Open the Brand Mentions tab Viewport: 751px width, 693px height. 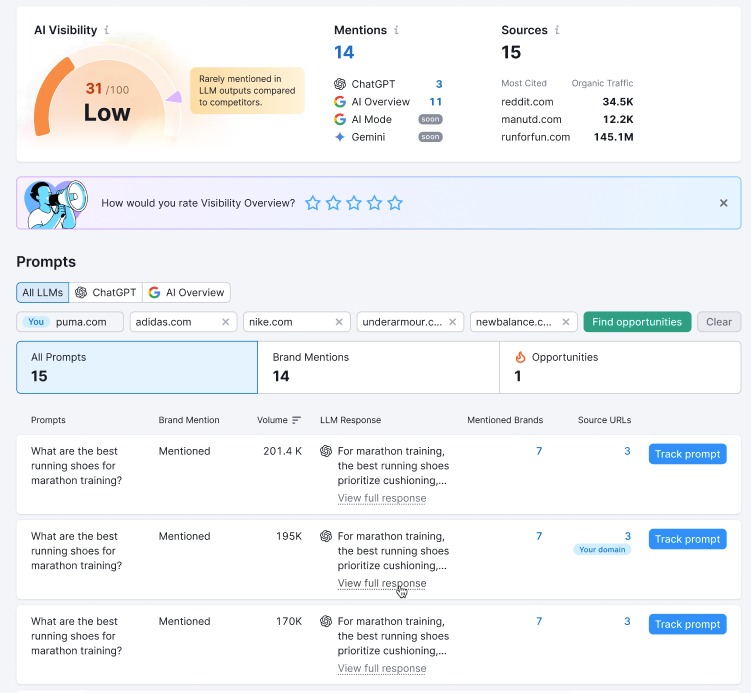tap(378, 367)
